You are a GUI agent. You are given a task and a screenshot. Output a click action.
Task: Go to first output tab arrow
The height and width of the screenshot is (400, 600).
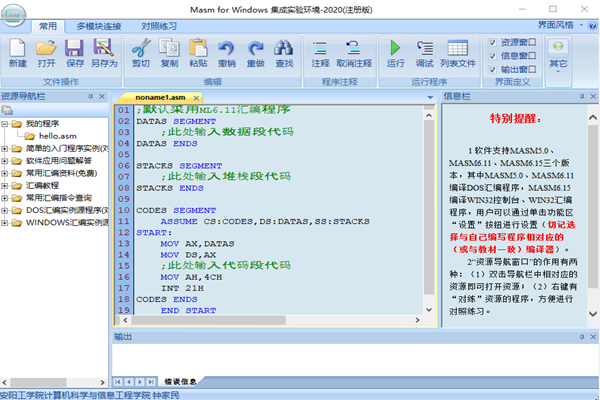pos(118,382)
